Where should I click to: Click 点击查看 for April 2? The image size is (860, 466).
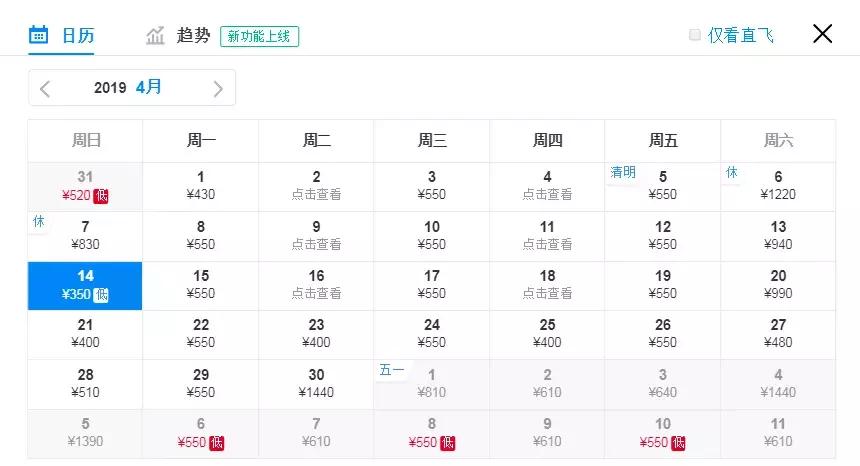coord(316,194)
